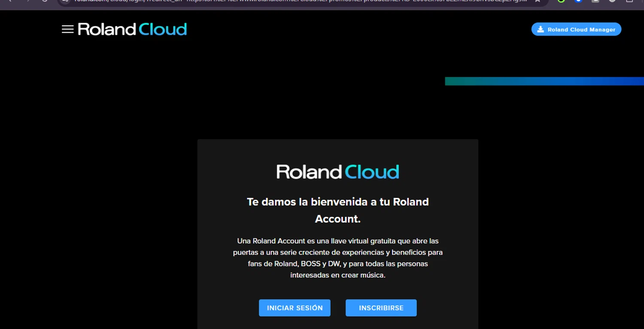Bookmark this page with the star icon
This screenshot has width=644, height=329.
click(538, 1)
